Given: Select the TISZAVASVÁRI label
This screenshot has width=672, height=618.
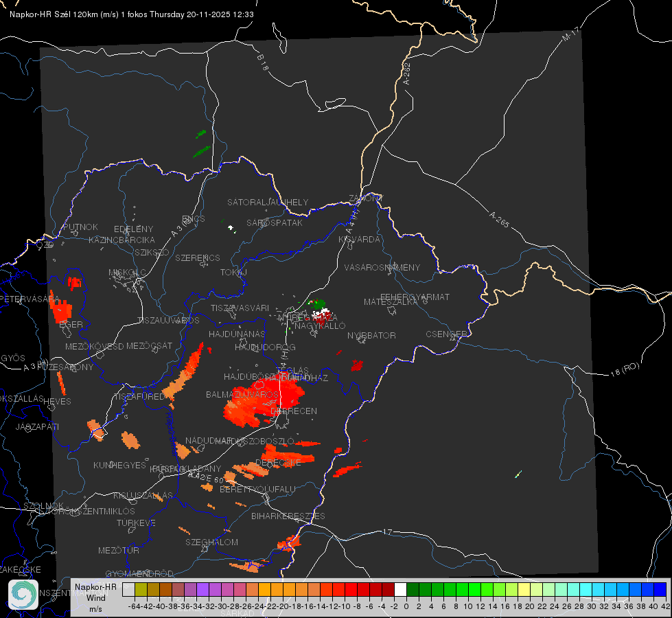Looking at the screenshot, I should (240, 308).
